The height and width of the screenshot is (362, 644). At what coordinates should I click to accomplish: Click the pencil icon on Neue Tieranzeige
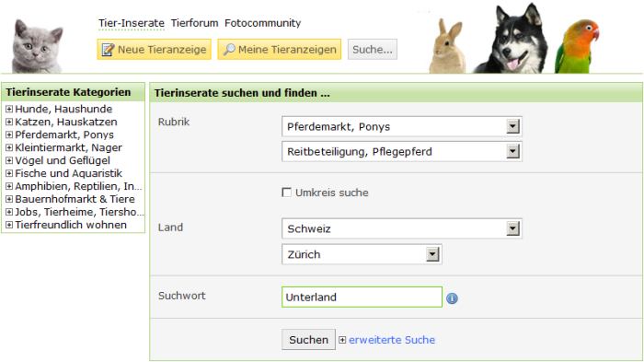point(108,50)
